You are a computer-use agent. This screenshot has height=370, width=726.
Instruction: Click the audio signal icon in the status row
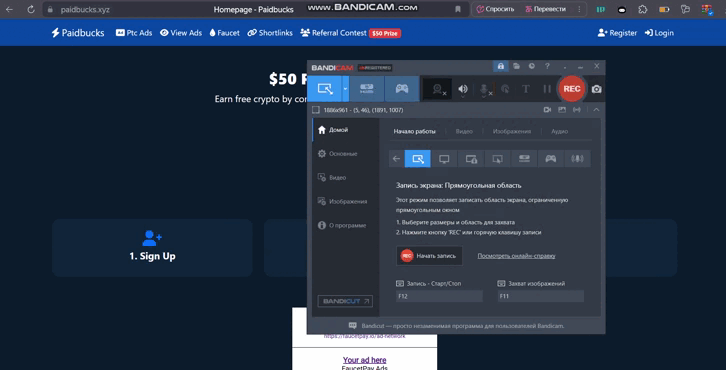pos(576,110)
